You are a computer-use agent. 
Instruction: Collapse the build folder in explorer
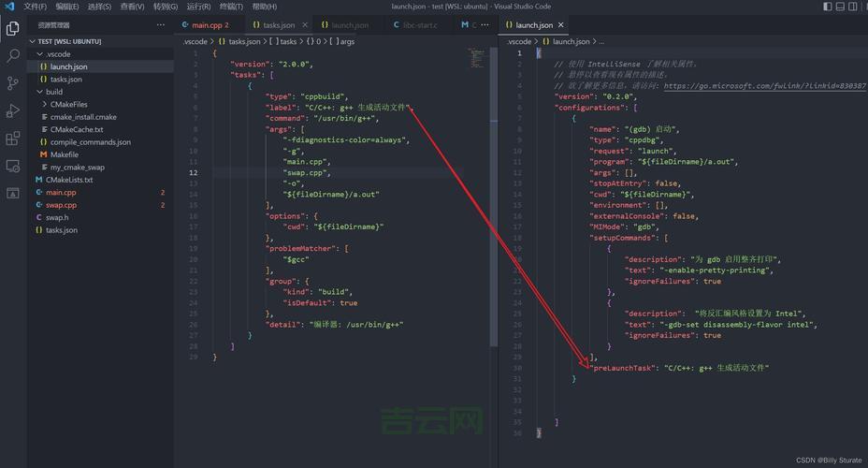tap(40, 92)
